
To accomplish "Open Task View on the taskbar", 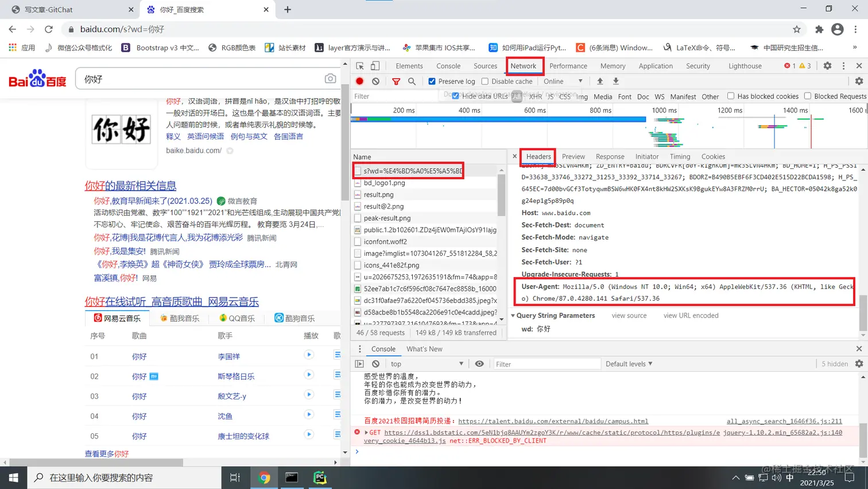I will 235,478.
